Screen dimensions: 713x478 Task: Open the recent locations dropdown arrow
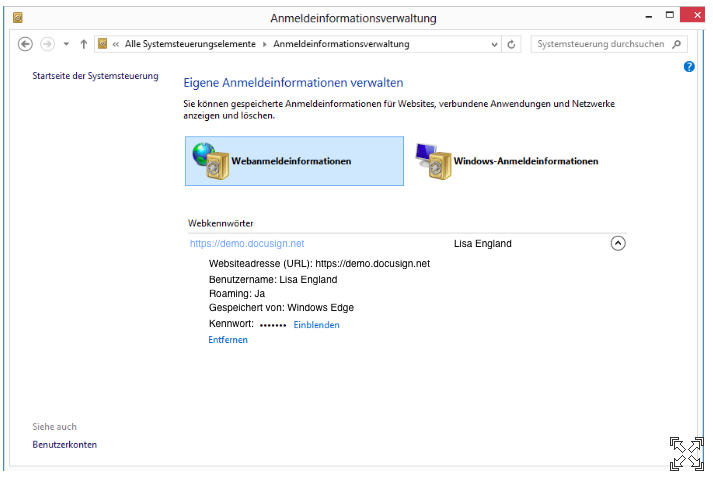tap(66, 44)
